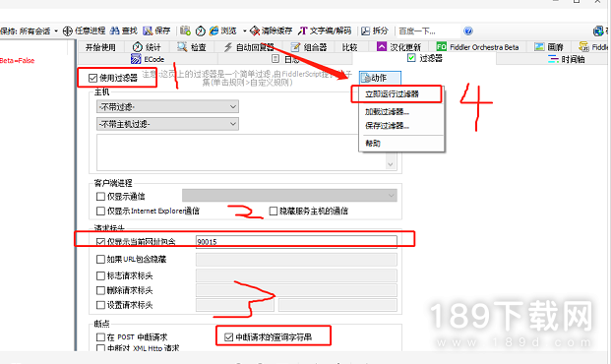The width and height of the screenshot is (611, 364).
Task: Click the blue help question mark icon
Action: 468,30
